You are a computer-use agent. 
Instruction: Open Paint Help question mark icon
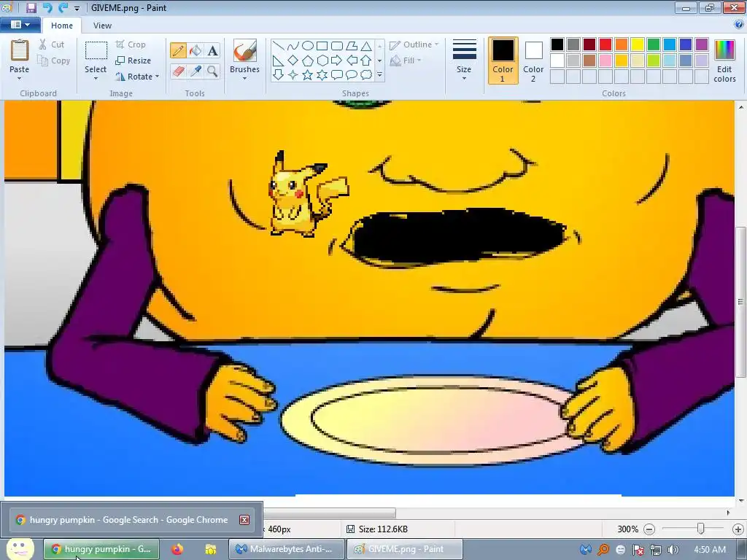click(738, 25)
